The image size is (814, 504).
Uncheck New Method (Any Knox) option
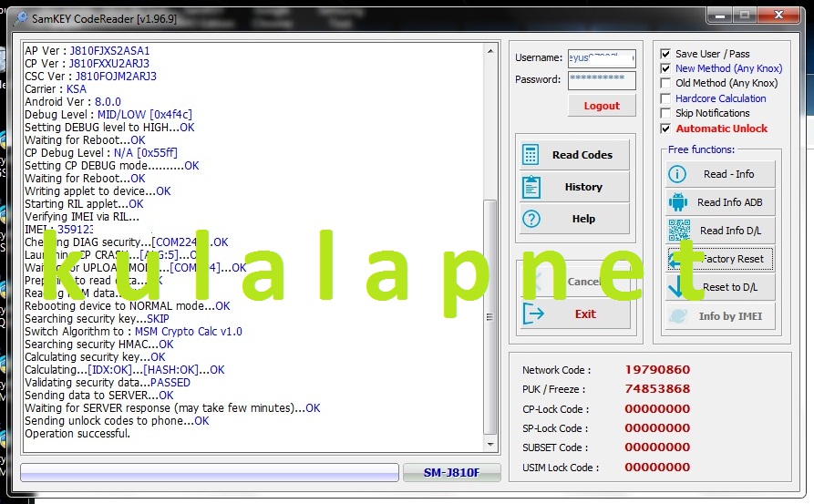tap(665, 68)
